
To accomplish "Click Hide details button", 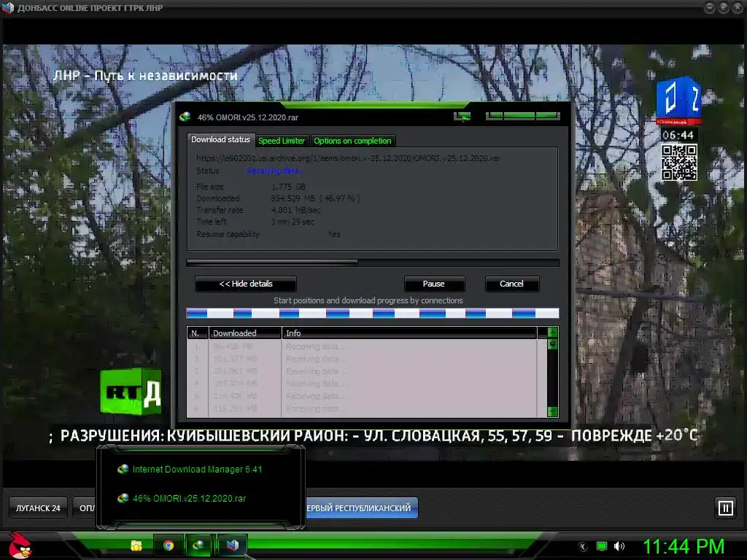I will click(246, 284).
